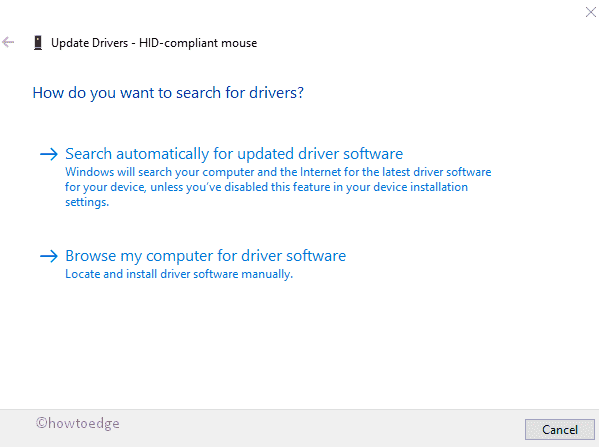The width and height of the screenshot is (599, 447).
Task: Click 'HID-compliant mouse' in the title
Action: [198, 43]
